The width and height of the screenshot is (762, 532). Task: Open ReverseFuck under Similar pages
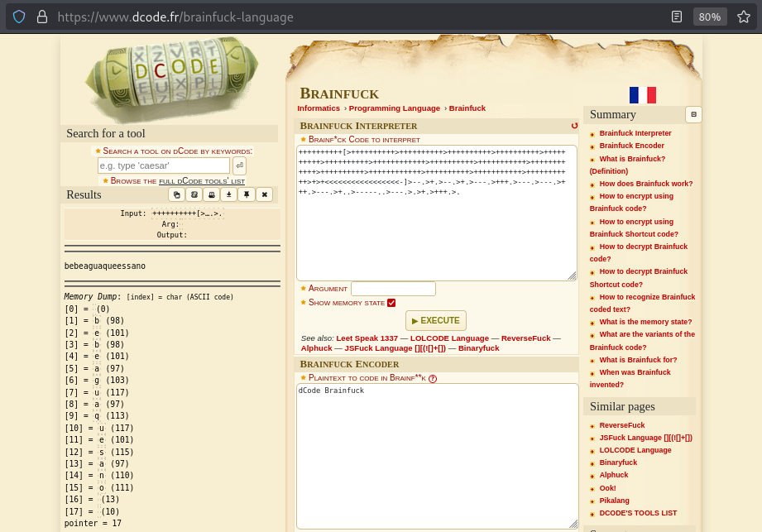[x=622, y=425]
